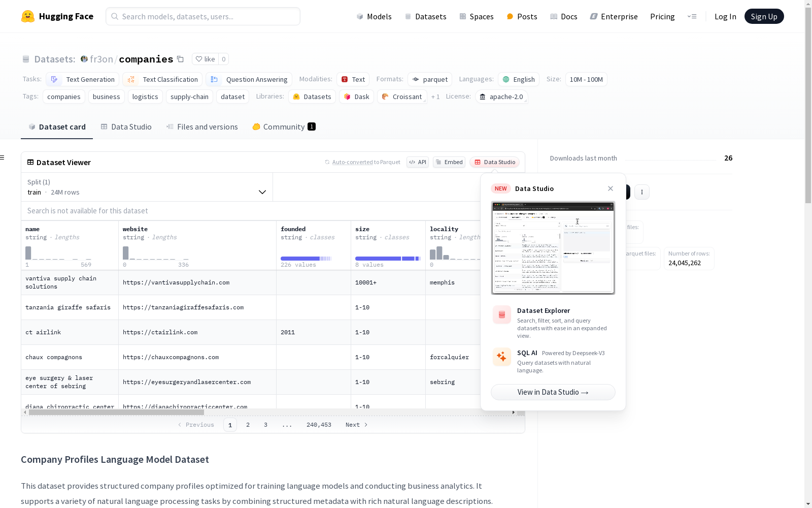Open the Datasets library tag
The height and width of the screenshot is (508, 812).
tap(312, 97)
